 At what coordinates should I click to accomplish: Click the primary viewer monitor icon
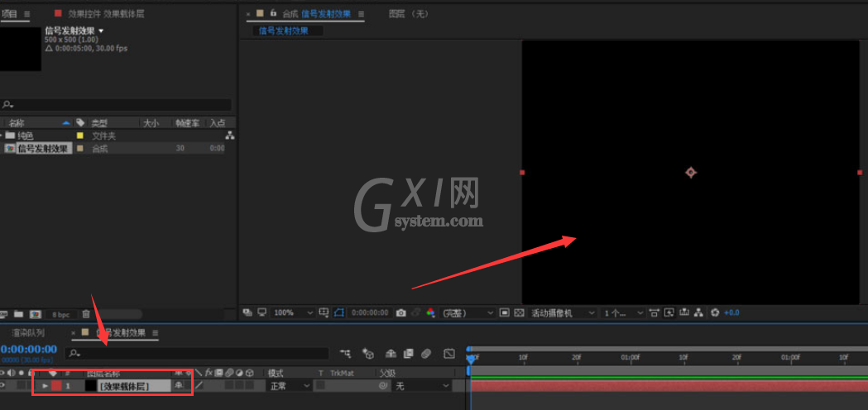[x=262, y=312]
